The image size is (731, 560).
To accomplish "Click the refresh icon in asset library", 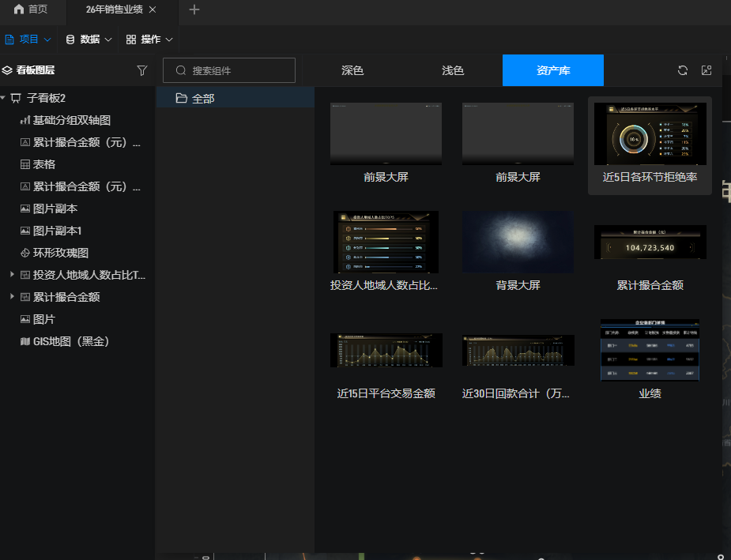I will (683, 70).
